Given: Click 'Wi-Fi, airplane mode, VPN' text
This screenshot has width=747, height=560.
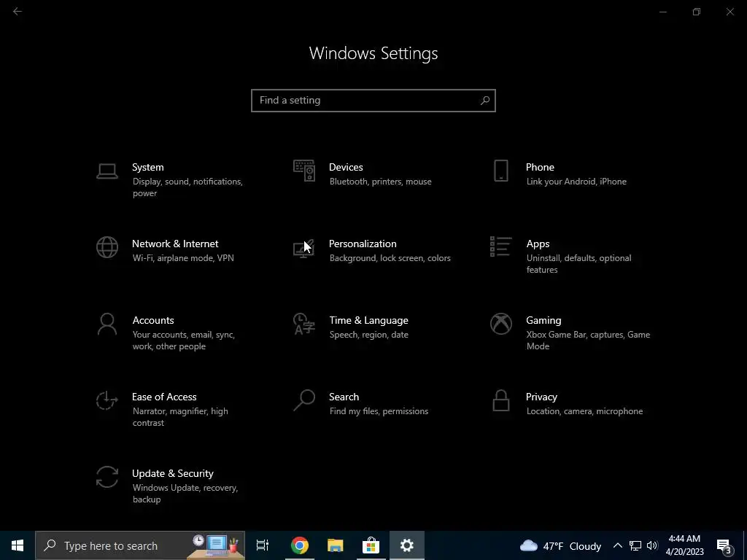Looking at the screenshot, I should (x=183, y=258).
